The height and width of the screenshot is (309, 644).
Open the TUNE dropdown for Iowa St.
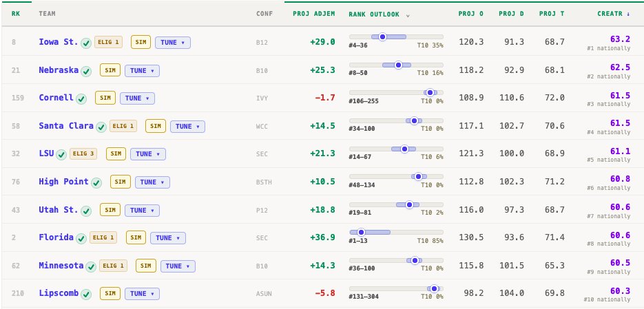pyautogui.click(x=173, y=42)
